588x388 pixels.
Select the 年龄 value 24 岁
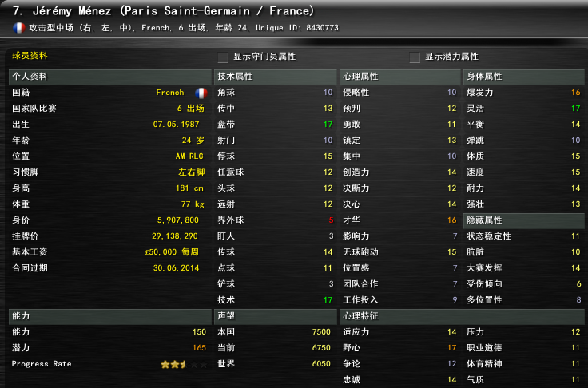click(x=193, y=141)
